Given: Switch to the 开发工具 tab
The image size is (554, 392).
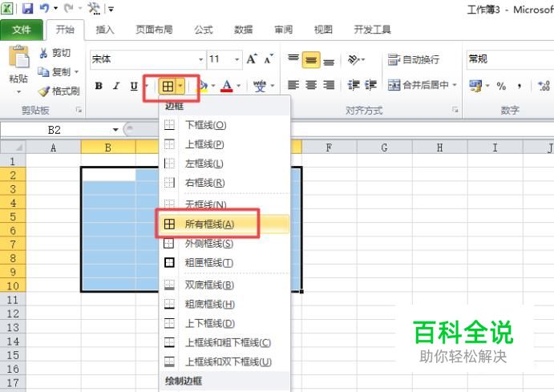Looking at the screenshot, I should tap(372, 30).
